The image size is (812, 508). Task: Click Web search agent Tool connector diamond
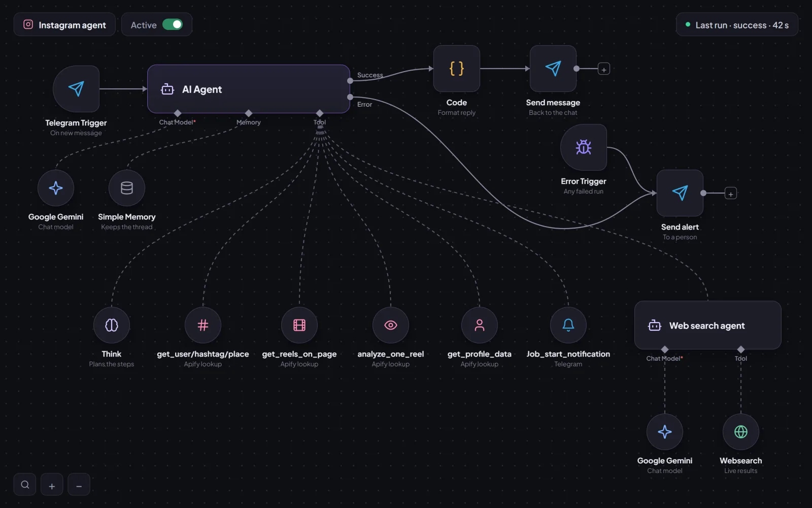tap(741, 349)
